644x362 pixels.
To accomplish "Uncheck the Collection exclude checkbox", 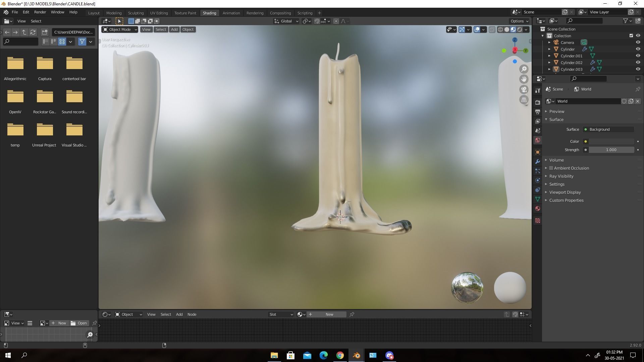I will pyautogui.click(x=631, y=36).
